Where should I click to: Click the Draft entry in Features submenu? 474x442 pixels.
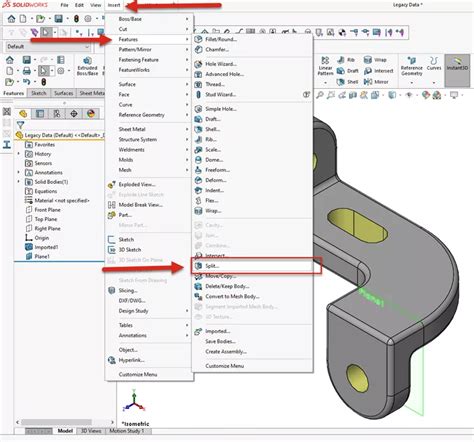[253, 119]
